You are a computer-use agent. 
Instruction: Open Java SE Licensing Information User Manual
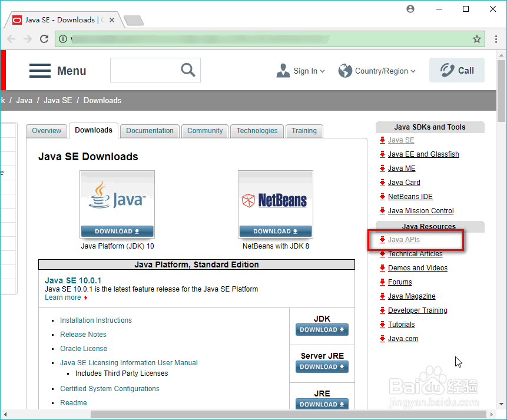click(129, 363)
